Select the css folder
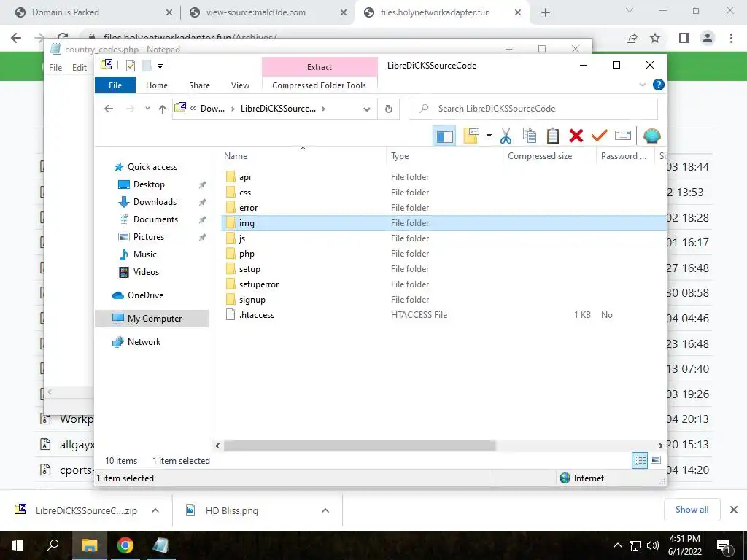This screenshot has height=560, width=747. [245, 192]
